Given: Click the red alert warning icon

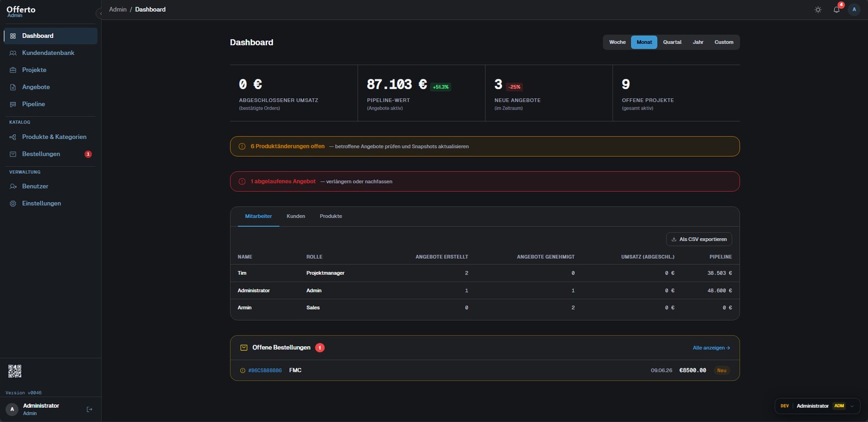Looking at the screenshot, I should click(242, 182).
